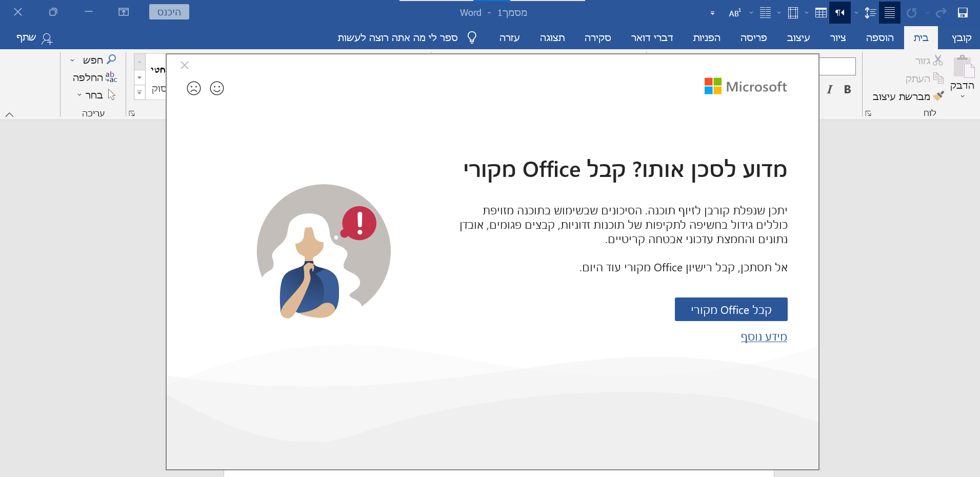
Task: Click מברשת עיצוב (Format Painter) brush
Action: click(908, 96)
